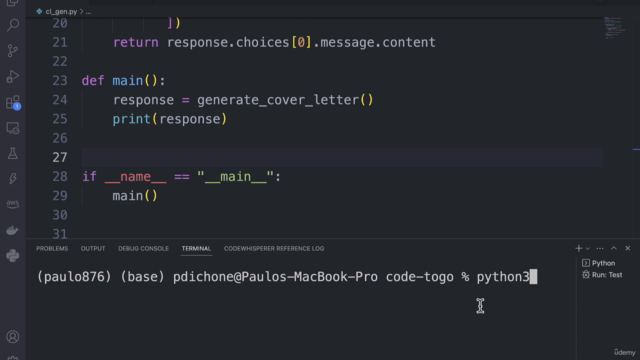Click the __name__ check on line 28

pyautogui.click(x=181, y=177)
